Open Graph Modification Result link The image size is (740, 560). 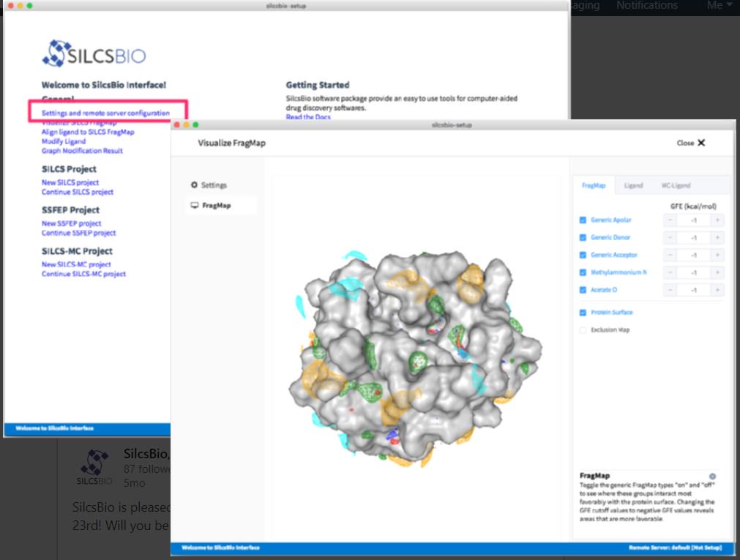[x=82, y=151]
